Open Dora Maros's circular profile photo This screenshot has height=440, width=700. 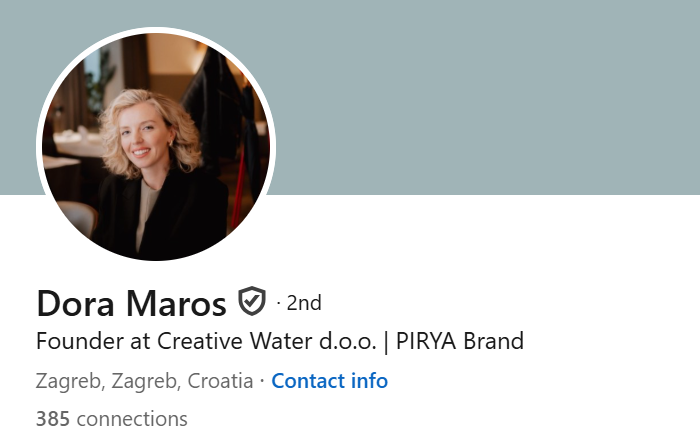tap(155, 145)
